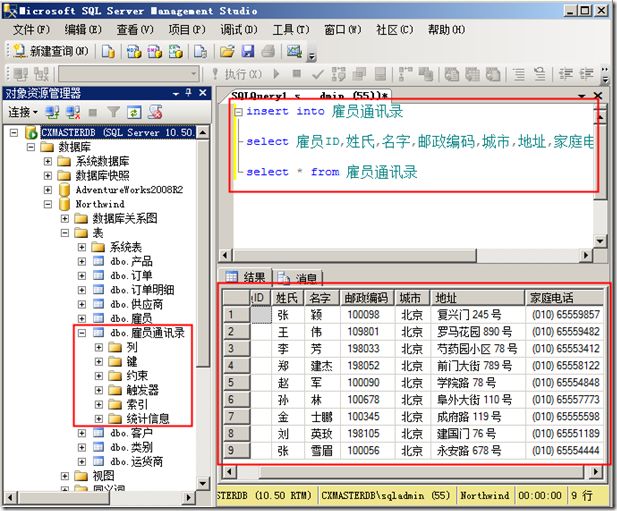Click the 执行 (Execute) button
Image resolution: width=617 pixels, height=511 pixels.
(x=237, y=74)
